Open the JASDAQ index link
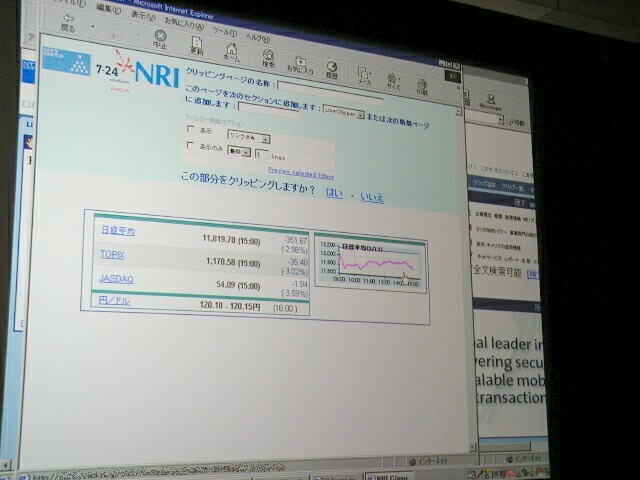 pyautogui.click(x=117, y=278)
